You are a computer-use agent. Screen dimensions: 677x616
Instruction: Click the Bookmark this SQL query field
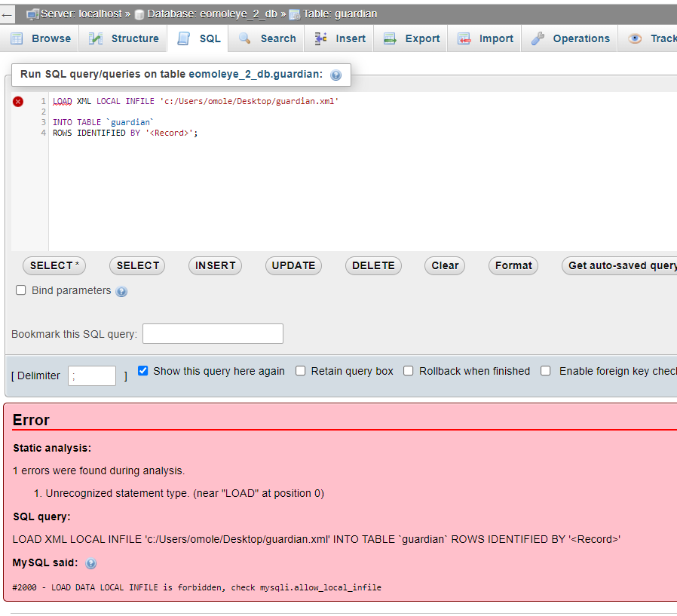[213, 333]
